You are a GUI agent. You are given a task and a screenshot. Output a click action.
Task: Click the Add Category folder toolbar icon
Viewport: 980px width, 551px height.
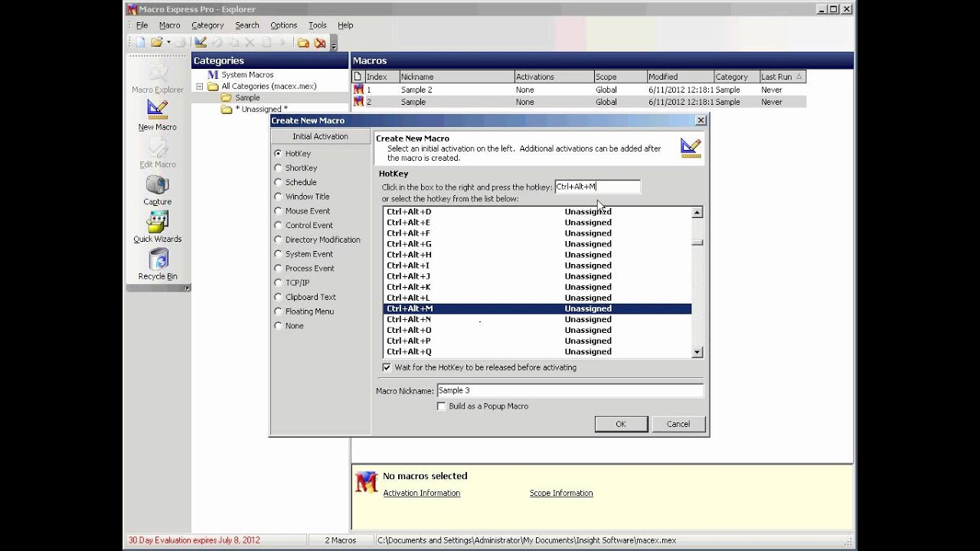[x=303, y=43]
